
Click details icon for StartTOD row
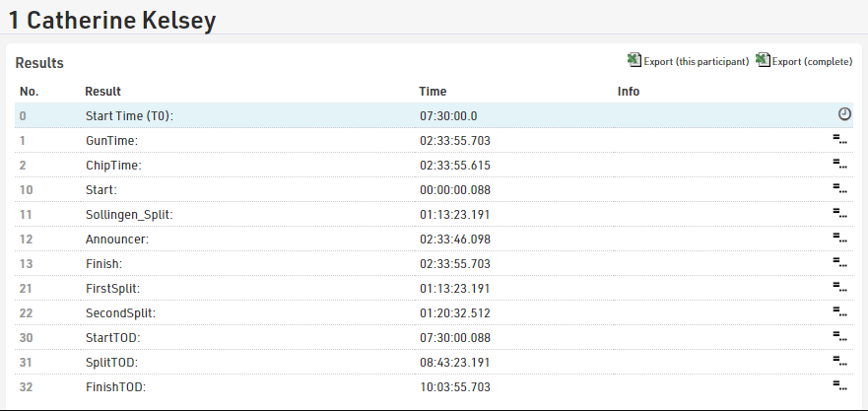(839, 337)
